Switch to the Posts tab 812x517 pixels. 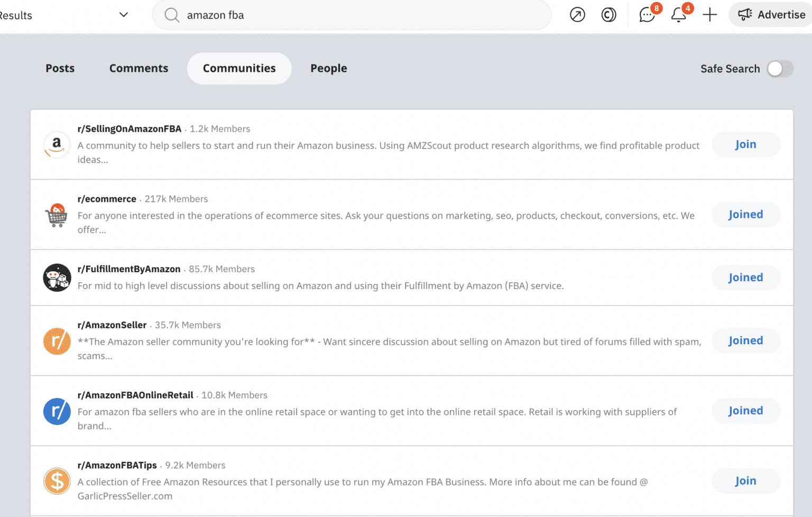(60, 68)
